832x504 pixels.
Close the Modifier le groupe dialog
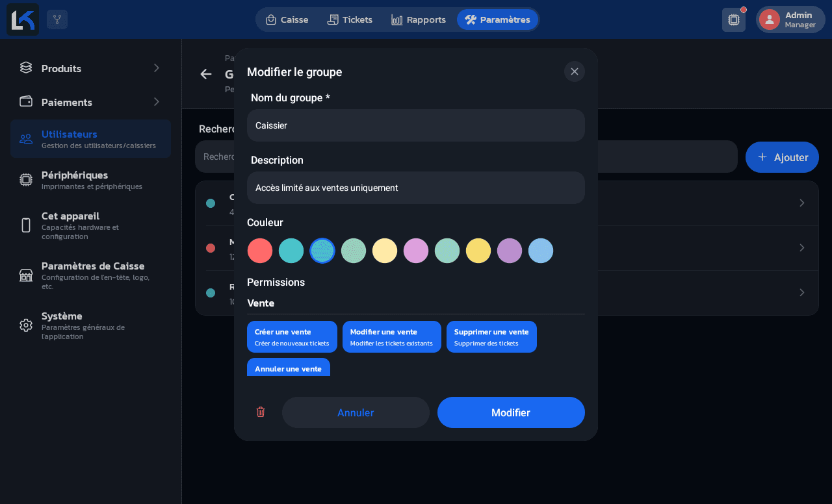(x=575, y=71)
